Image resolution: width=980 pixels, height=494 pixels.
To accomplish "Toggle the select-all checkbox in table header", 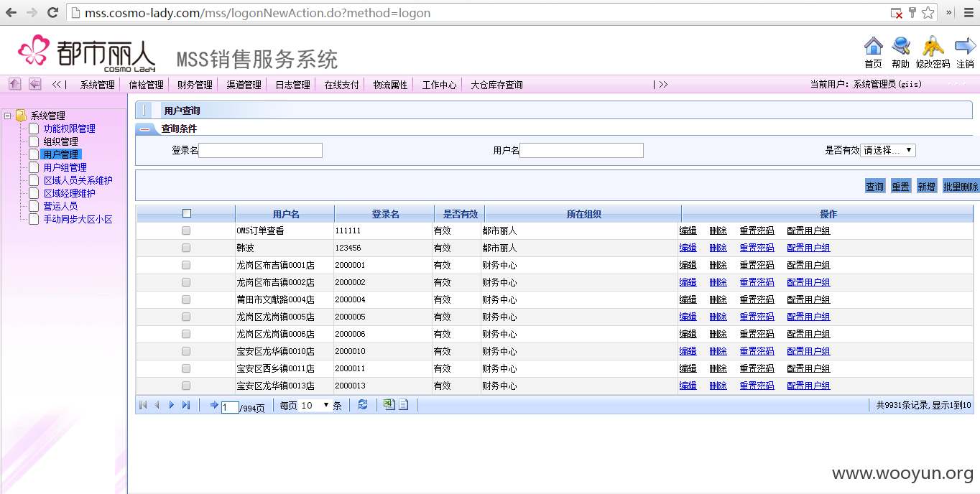I will click(x=187, y=213).
